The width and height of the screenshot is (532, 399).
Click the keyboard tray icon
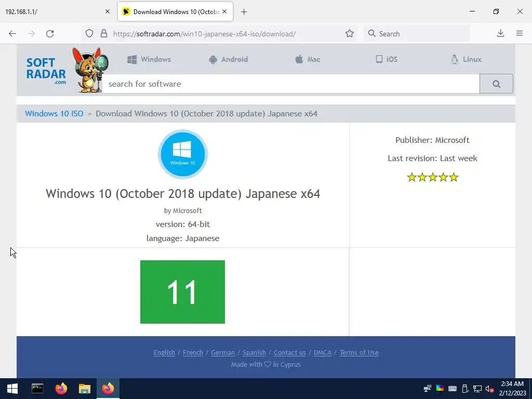453,389
